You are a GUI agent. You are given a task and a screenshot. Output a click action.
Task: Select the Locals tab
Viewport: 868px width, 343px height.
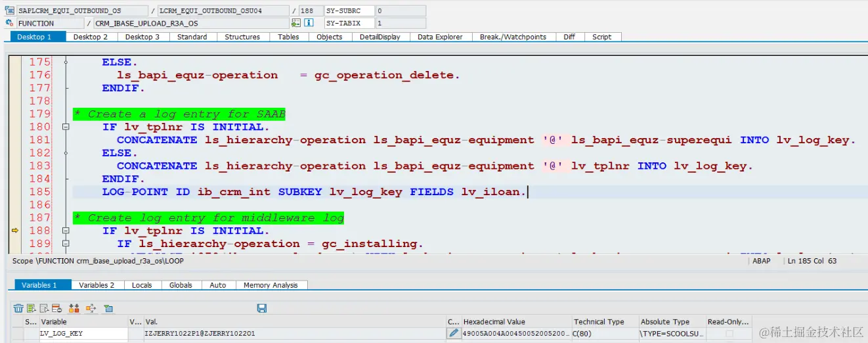[x=142, y=285]
